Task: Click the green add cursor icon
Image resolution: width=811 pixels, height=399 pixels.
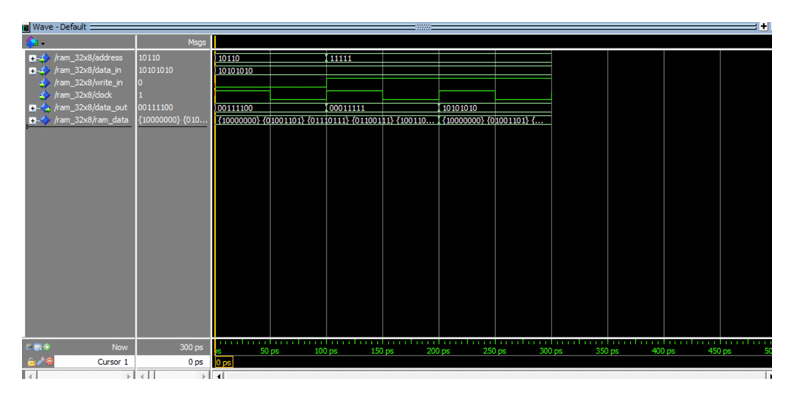Action: tap(47, 347)
